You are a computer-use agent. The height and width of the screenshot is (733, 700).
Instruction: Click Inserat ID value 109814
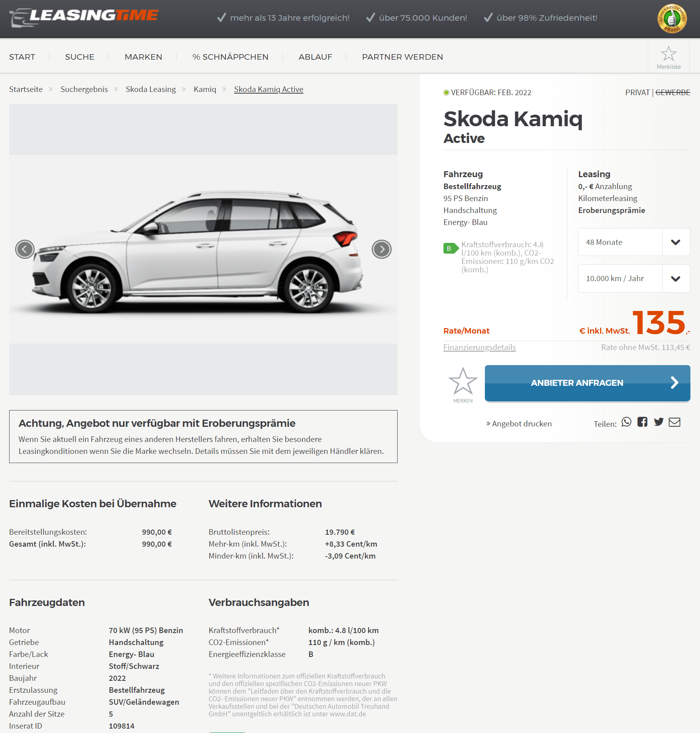pyautogui.click(x=122, y=726)
